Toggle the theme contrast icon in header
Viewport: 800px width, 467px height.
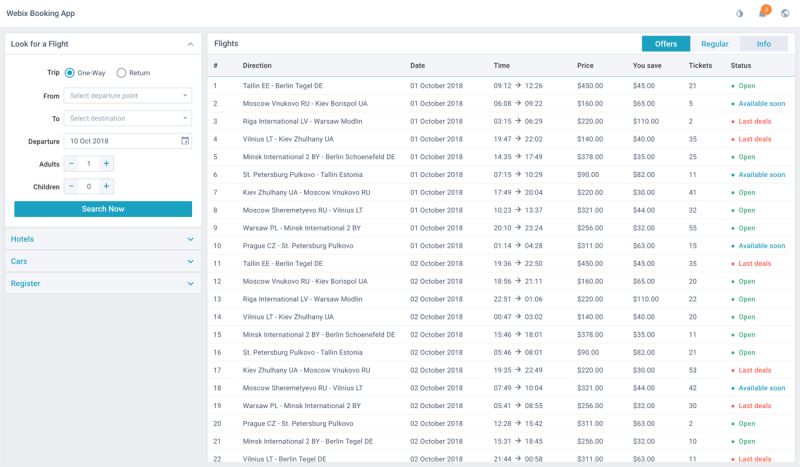click(739, 14)
